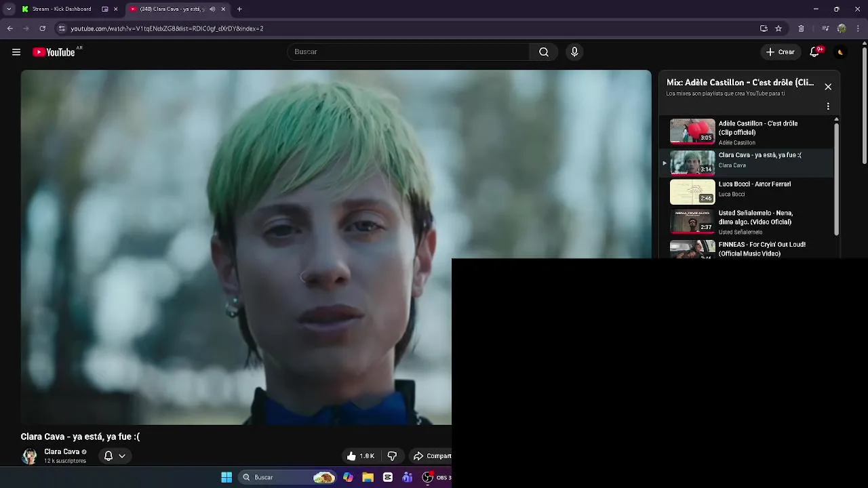Open Microsoft Teams from the taskbar
This screenshot has height=488, width=868.
(x=408, y=477)
